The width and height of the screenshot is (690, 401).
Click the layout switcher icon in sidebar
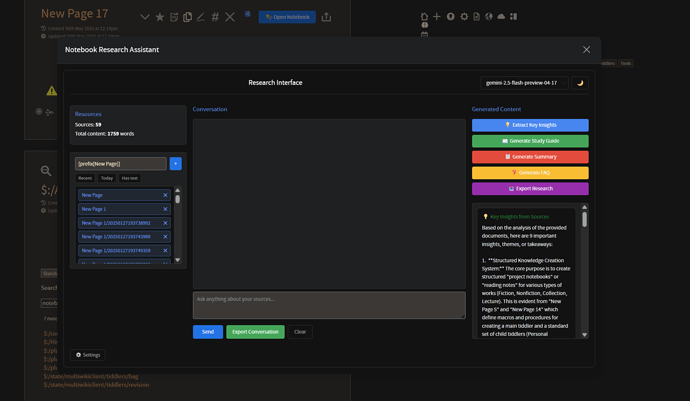[514, 17]
